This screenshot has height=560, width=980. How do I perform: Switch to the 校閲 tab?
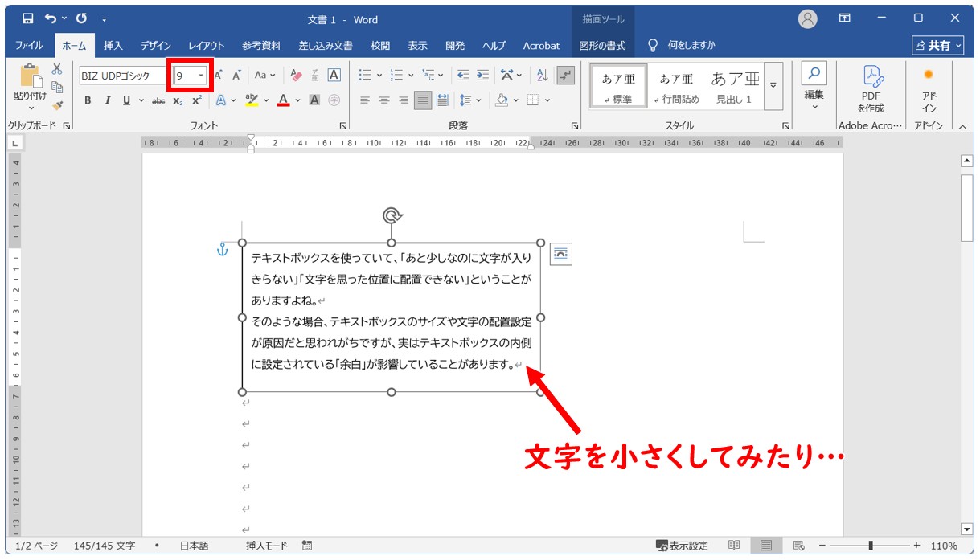[380, 46]
